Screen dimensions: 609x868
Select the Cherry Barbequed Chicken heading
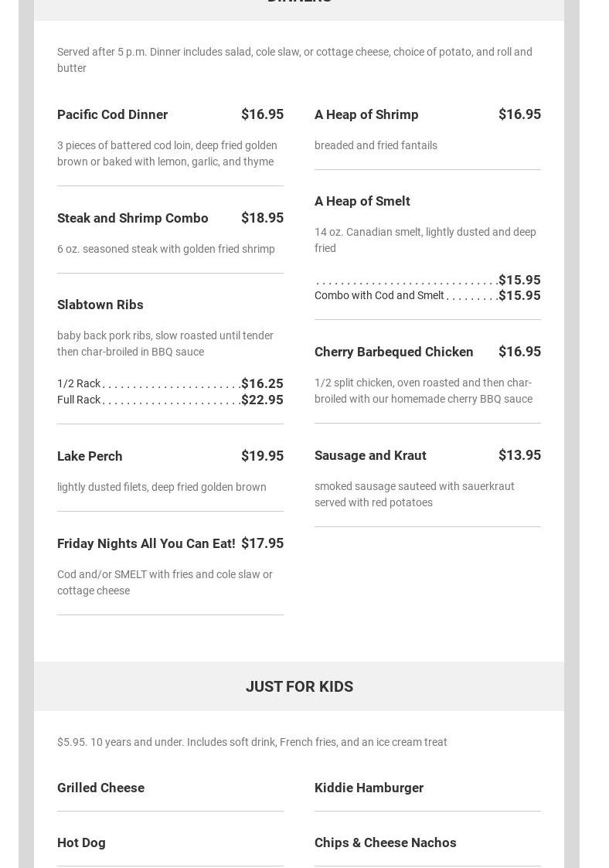tap(393, 352)
